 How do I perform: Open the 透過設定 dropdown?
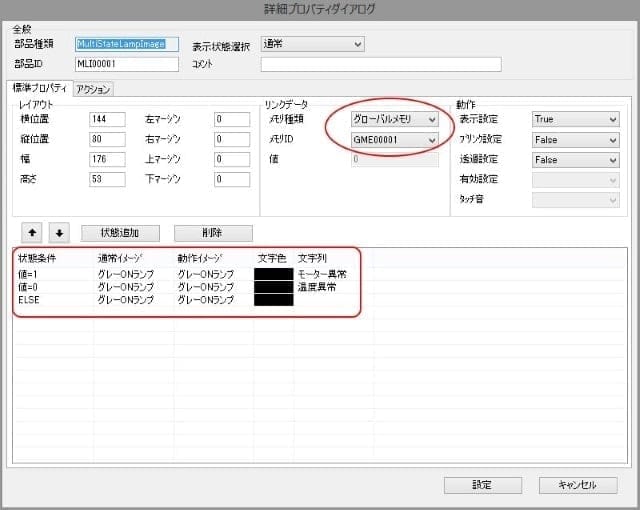pos(575,159)
